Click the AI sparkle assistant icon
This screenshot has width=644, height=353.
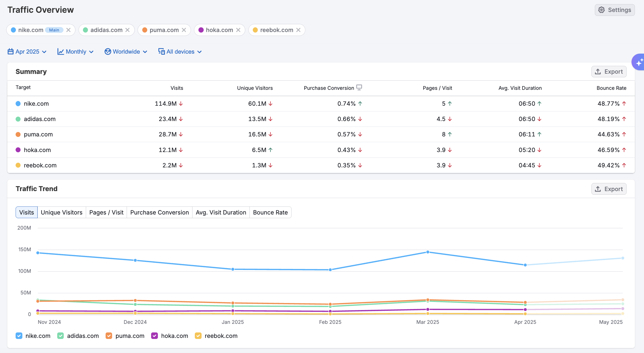[639, 62]
